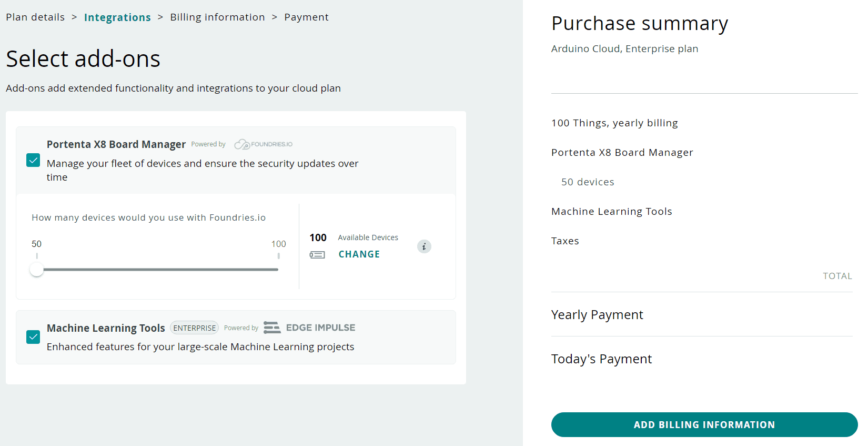This screenshot has width=868, height=446.
Task: Uncheck the Portenta X8 Board Manager checkbox
Action: pos(33,161)
